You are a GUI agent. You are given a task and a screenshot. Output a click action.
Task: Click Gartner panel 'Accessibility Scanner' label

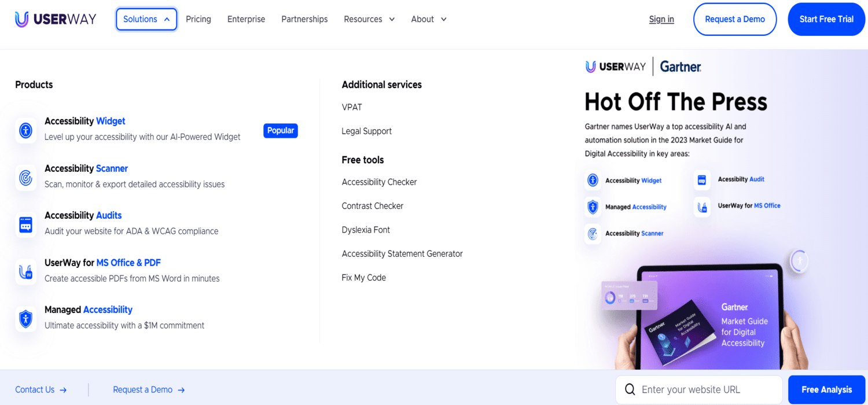(x=634, y=234)
